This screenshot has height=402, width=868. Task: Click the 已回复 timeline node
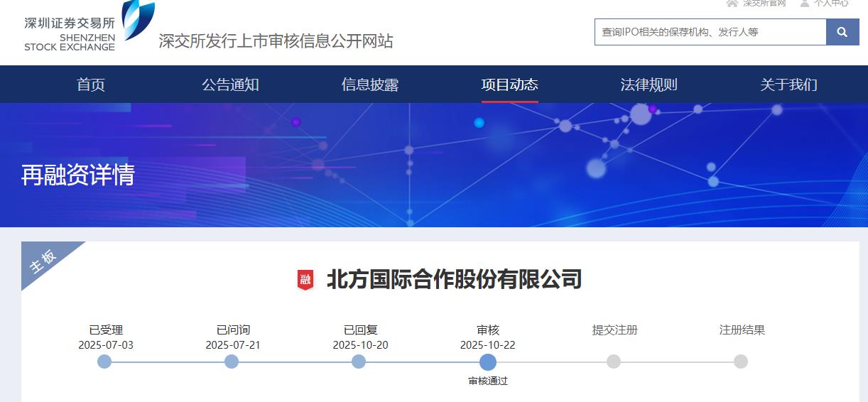(359, 362)
